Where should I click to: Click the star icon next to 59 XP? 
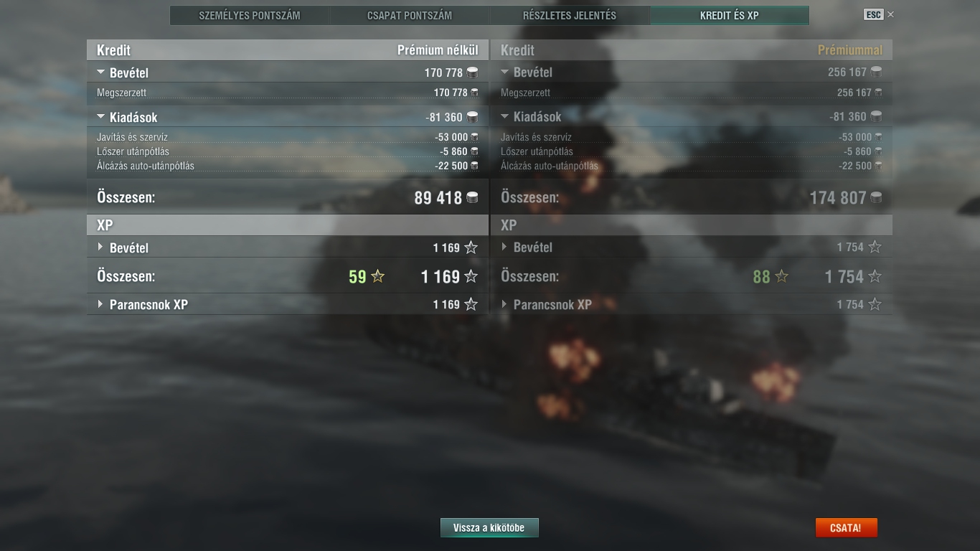tap(377, 276)
